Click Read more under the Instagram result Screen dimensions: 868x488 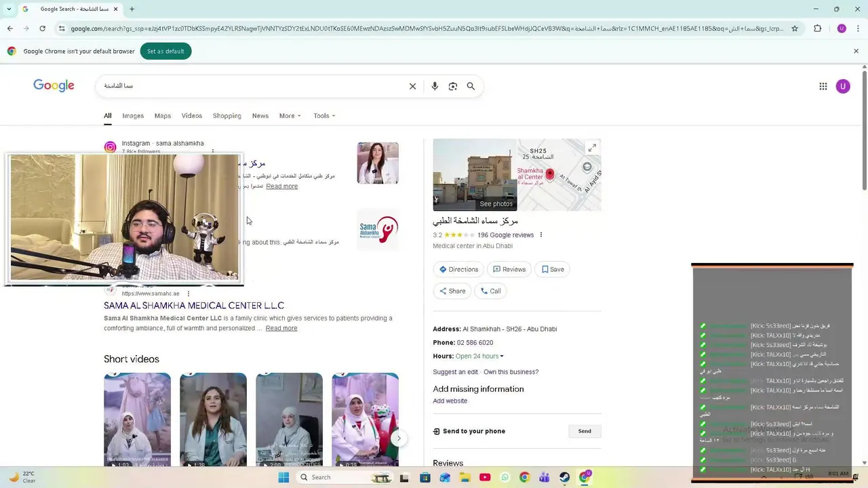point(282,186)
